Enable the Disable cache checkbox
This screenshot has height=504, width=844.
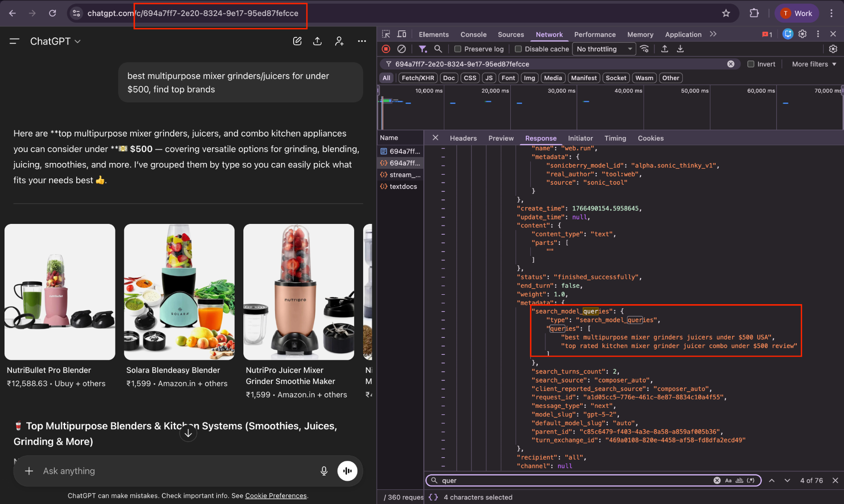518,49
